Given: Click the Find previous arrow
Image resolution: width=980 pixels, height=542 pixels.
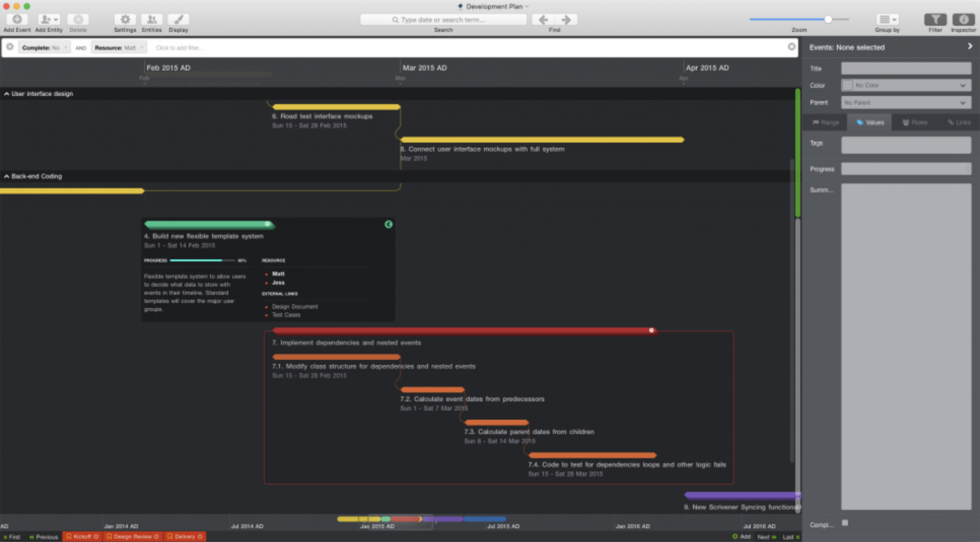Looking at the screenshot, I should coord(543,19).
